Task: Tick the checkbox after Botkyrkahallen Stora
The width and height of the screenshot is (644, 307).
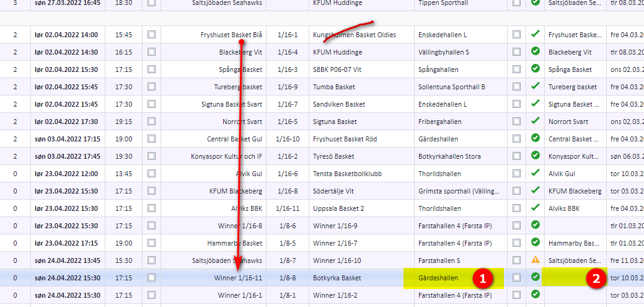Action: [516, 156]
